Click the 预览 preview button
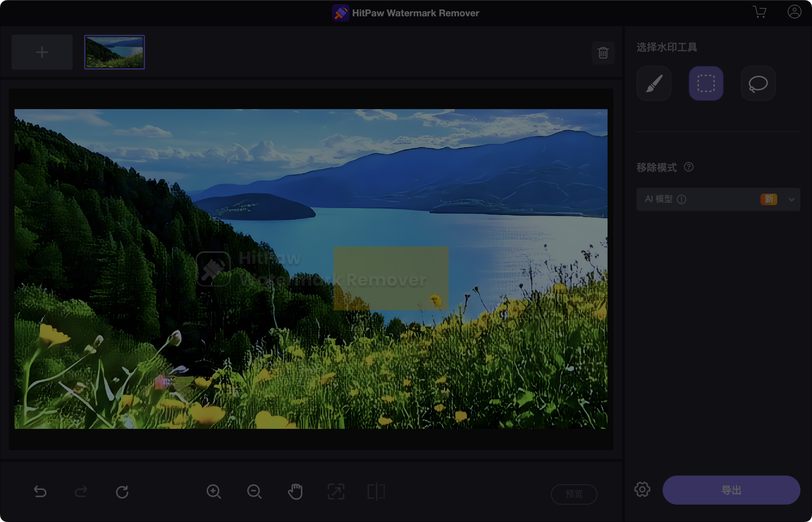 (574, 494)
